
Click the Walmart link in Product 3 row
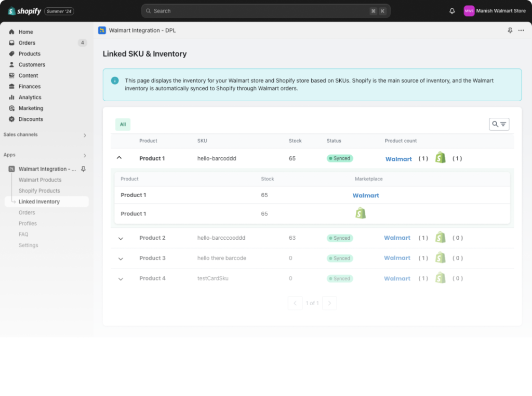(x=397, y=258)
